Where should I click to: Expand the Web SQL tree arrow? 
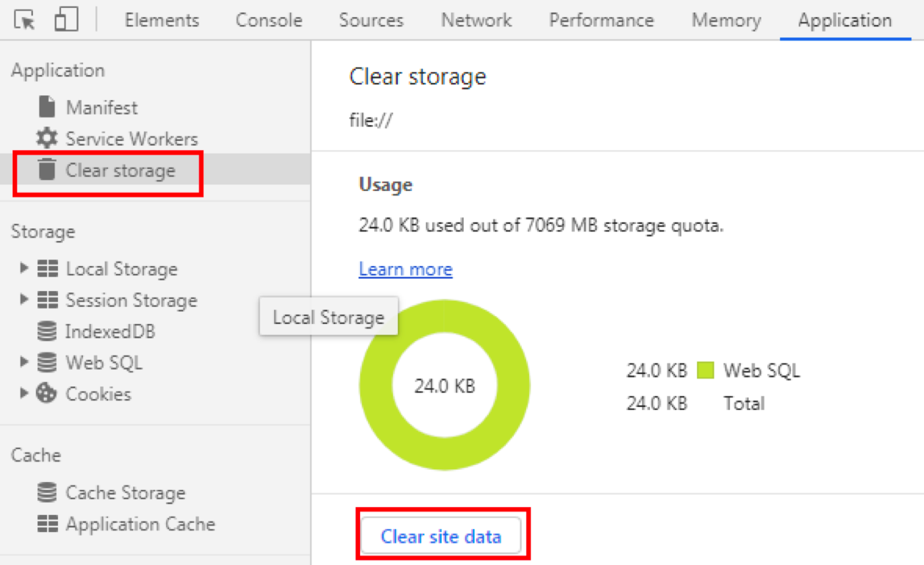[24, 363]
